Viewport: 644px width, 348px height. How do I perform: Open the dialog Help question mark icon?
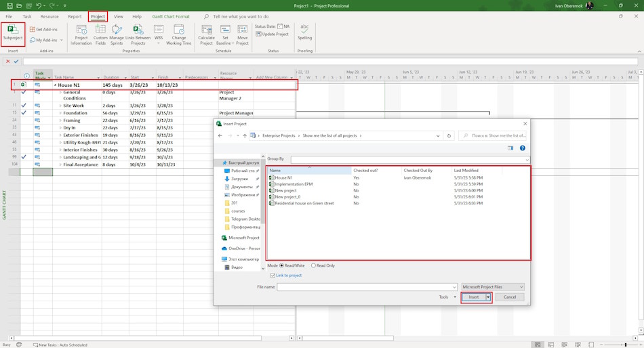(523, 148)
